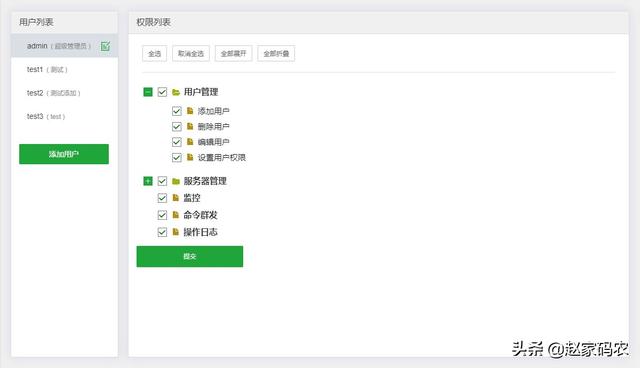Select user test3 in the user list
This screenshot has width=640, height=368.
(64, 116)
